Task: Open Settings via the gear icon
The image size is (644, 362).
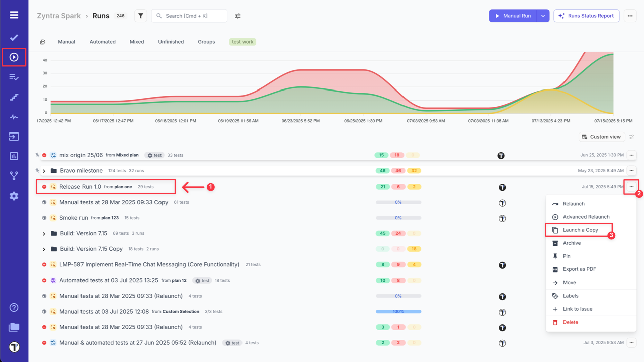Action: click(14, 196)
